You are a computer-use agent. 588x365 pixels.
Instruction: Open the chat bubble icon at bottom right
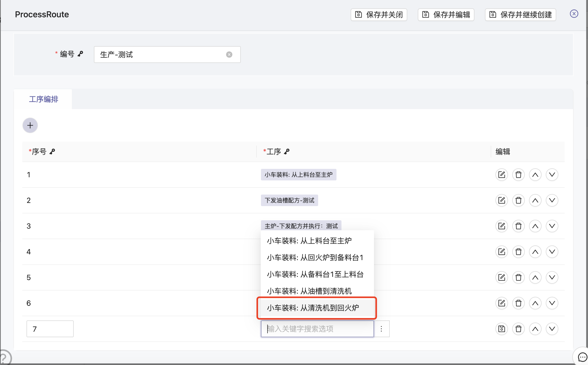[x=582, y=357]
